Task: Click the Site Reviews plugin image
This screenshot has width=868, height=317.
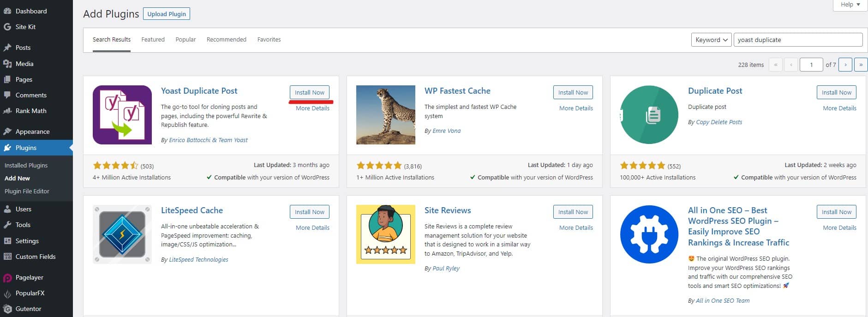Action: (x=386, y=234)
